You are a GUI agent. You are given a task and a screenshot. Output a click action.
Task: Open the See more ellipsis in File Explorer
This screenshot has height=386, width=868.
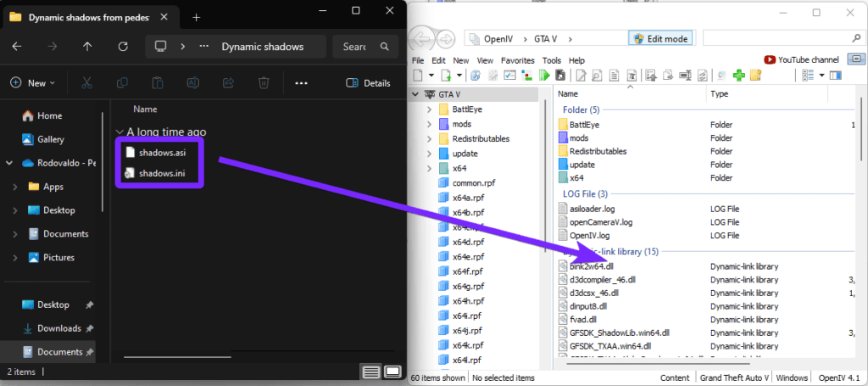(x=301, y=83)
